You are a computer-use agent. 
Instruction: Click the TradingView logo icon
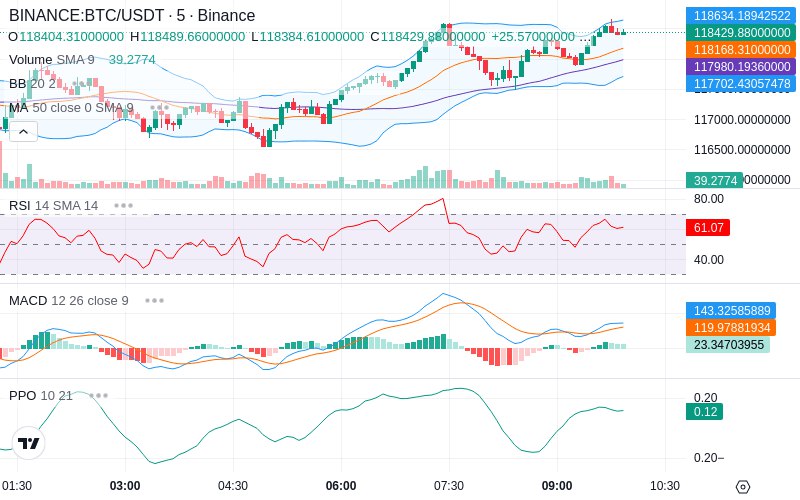tap(29, 443)
